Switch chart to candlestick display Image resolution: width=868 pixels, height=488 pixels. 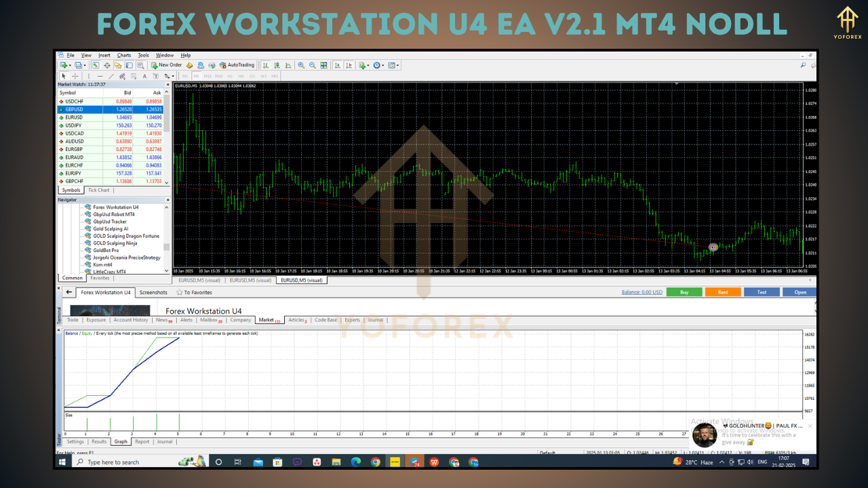tap(277, 65)
